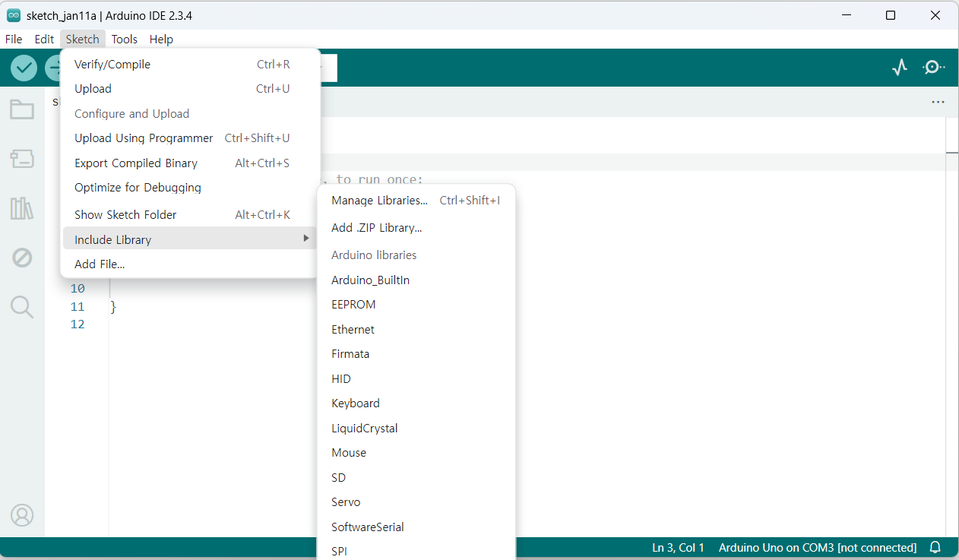Choose Add .ZIP Library...
This screenshot has height=560, width=959.
click(416, 228)
